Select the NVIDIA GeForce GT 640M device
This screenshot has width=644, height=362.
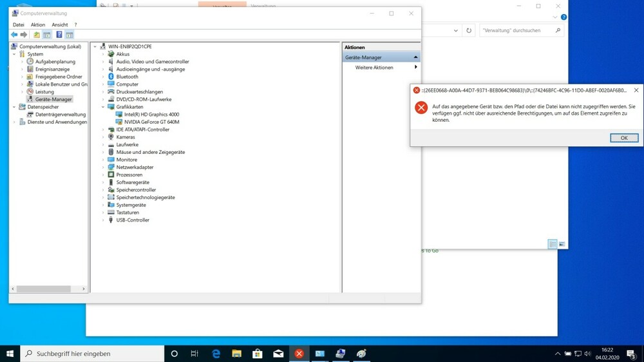click(151, 122)
